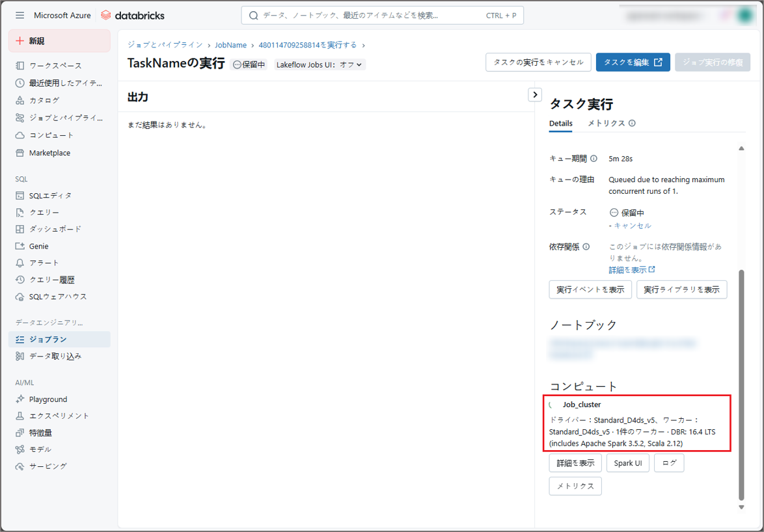Click info icon beside メトリクス tab
Screen dimensions: 764x532
[632, 124]
